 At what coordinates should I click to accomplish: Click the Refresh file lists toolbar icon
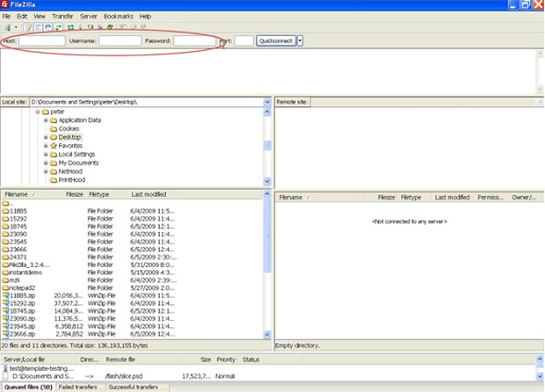coord(69,27)
